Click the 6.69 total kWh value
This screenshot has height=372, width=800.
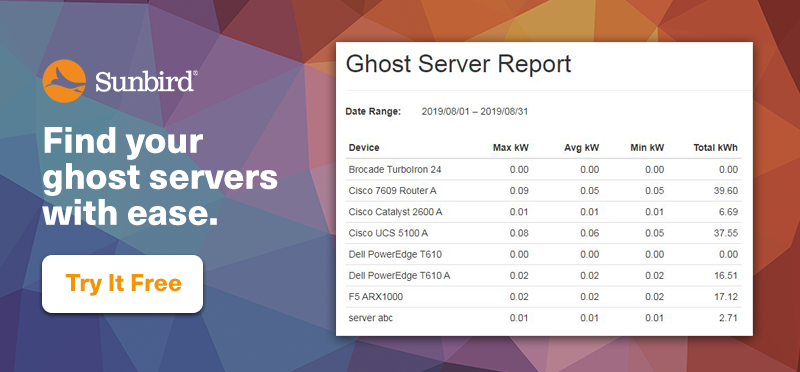[729, 212]
